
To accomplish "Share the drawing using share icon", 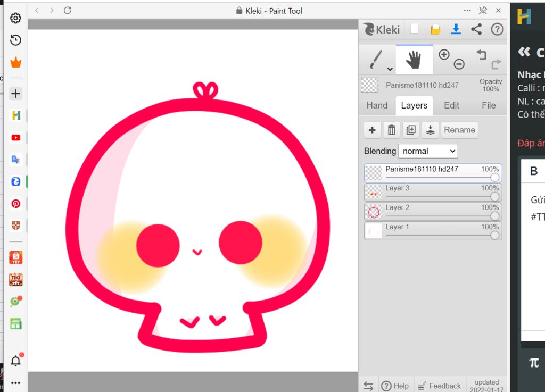I will [476, 29].
